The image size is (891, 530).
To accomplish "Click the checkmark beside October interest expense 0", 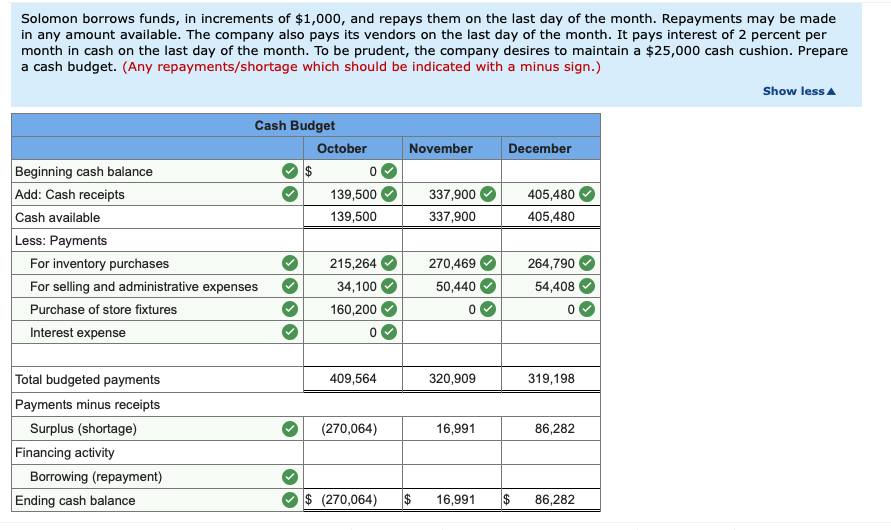I will [x=389, y=332].
